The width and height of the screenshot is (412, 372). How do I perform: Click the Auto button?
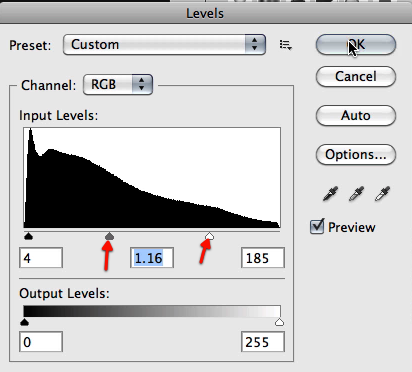356,115
